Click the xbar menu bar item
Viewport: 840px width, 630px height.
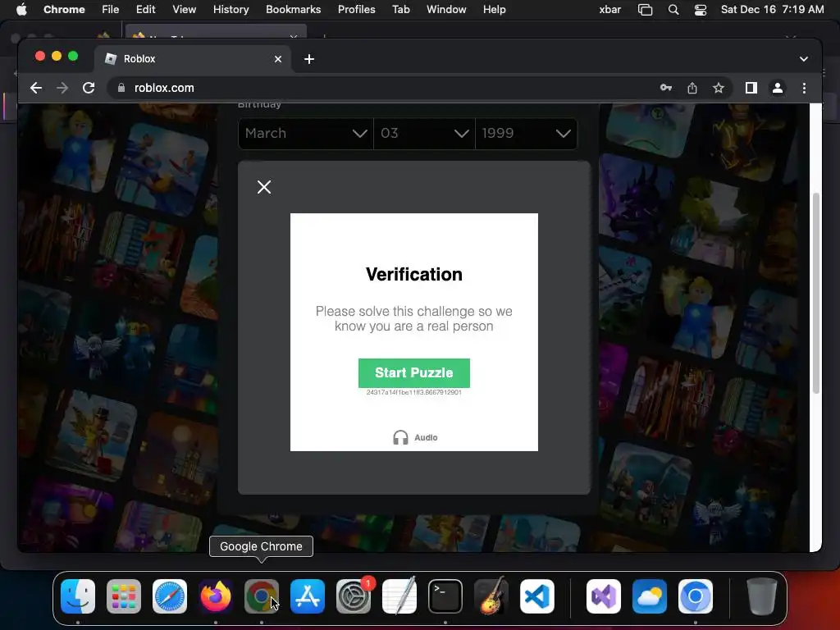(x=610, y=9)
